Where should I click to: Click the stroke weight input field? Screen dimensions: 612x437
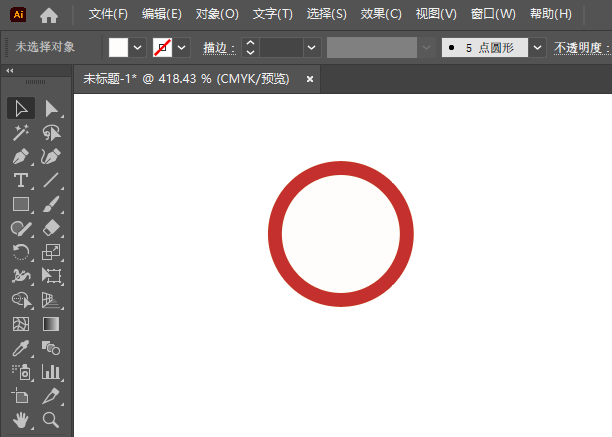pos(281,48)
